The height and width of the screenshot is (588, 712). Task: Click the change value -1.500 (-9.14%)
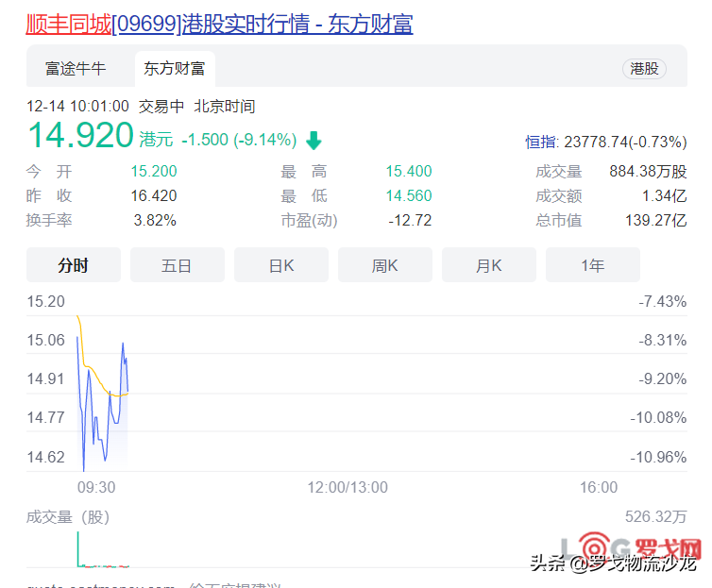[x=239, y=140]
